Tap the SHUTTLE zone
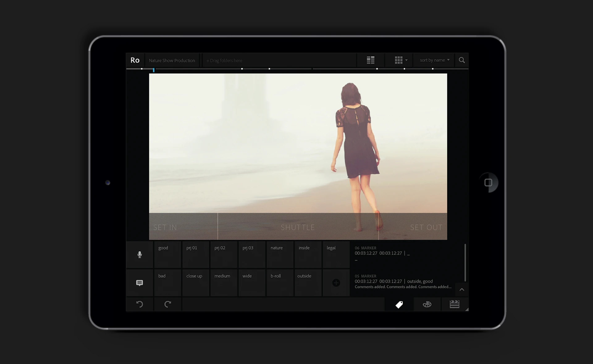Image resolution: width=593 pixels, height=364 pixels. [x=298, y=226]
